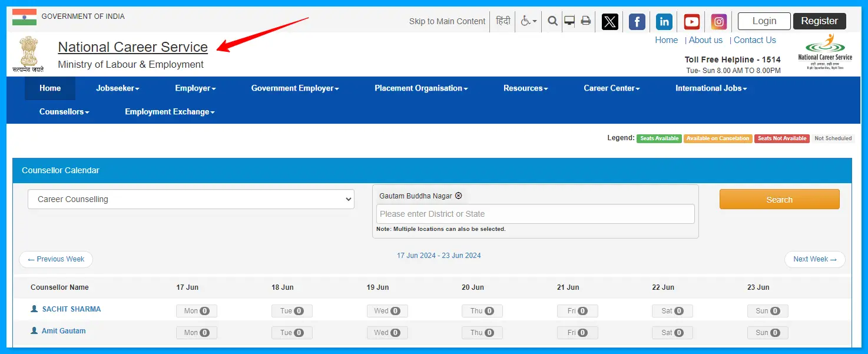The height and width of the screenshot is (354, 868).
Task: Click the District or State input field
Action: [x=535, y=214]
